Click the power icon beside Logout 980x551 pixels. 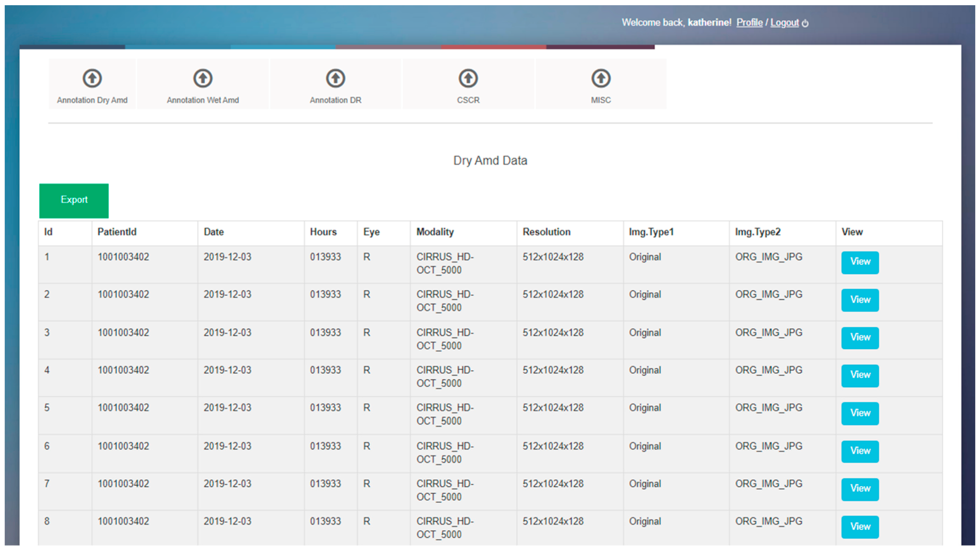[x=805, y=23]
